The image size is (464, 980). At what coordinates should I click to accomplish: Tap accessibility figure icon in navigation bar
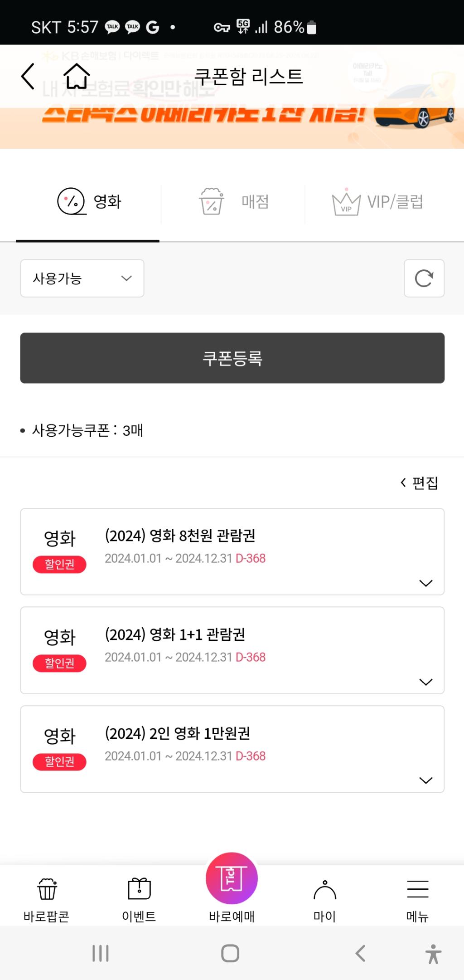[x=433, y=954]
